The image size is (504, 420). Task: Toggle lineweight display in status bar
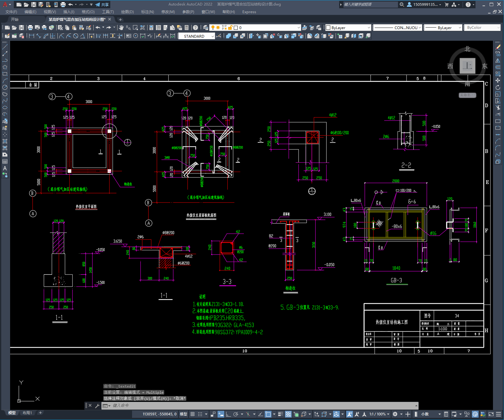pyautogui.click(x=281, y=414)
